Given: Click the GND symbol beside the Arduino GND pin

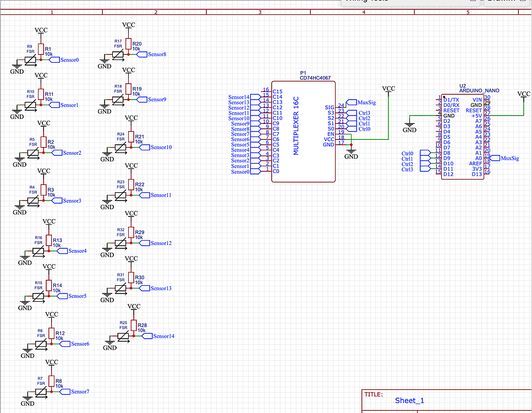Looking at the screenshot, I should coord(409,126).
